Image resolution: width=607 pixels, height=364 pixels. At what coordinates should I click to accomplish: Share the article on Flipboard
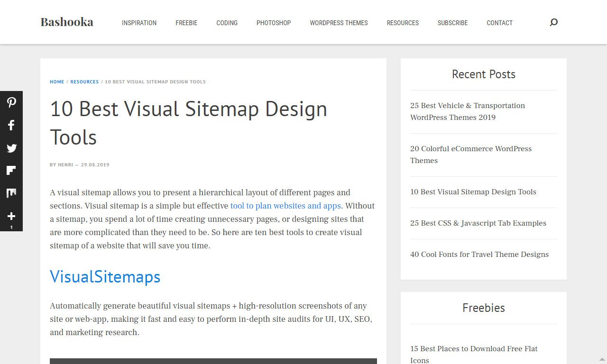pos(11,171)
